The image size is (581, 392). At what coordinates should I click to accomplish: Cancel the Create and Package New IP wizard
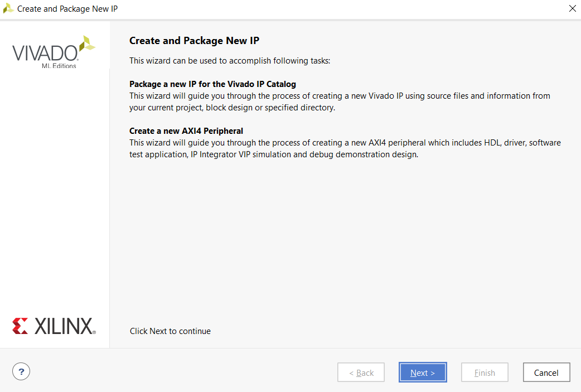click(x=546, y=372)
